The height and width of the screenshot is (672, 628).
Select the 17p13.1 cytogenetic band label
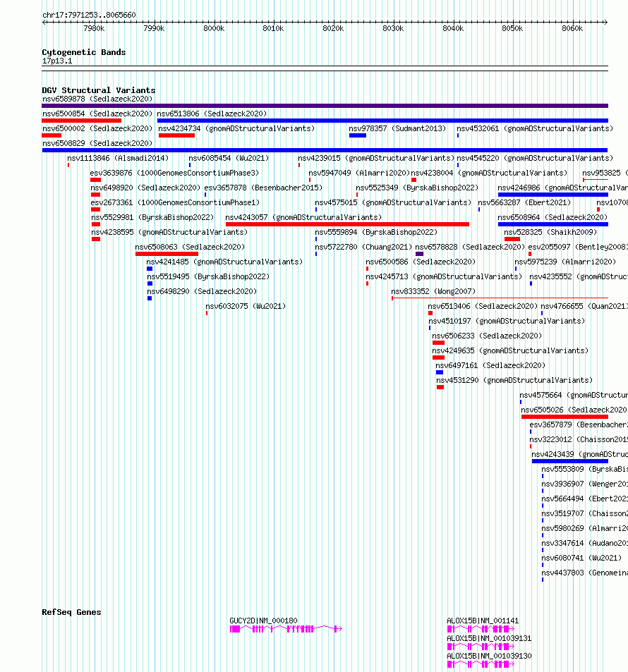tap(57, 61)
